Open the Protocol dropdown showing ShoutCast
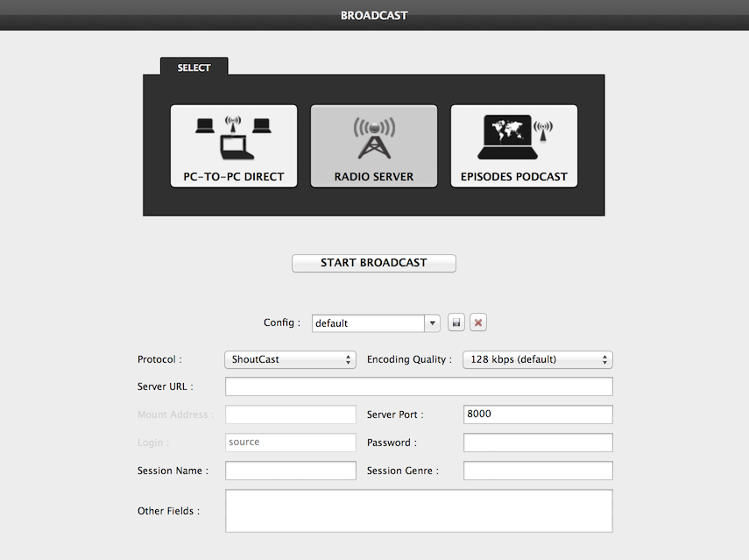749x560 pixels. click(x=291, y=359)
